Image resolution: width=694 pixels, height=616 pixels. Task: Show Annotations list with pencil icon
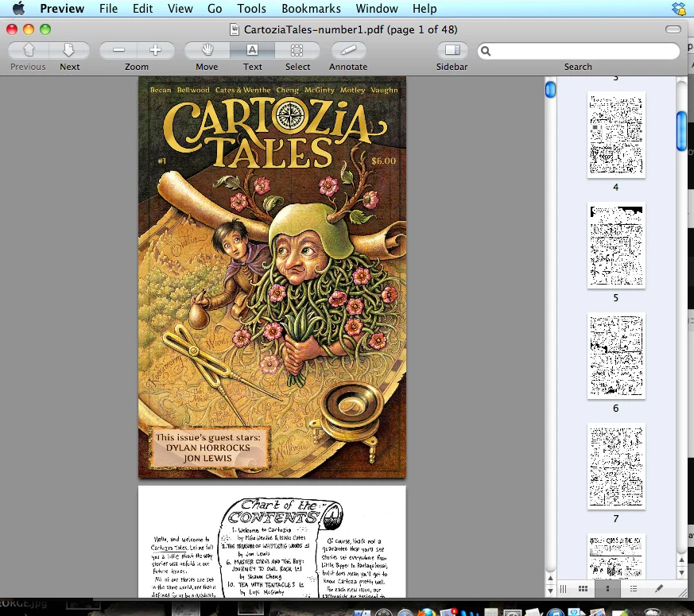pos(659,588)
